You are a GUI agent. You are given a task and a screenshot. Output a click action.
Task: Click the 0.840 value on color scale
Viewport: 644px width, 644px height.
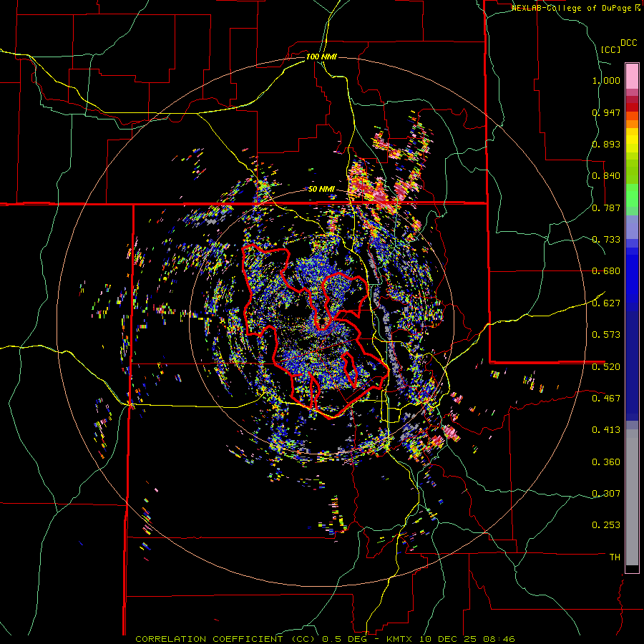606,176
